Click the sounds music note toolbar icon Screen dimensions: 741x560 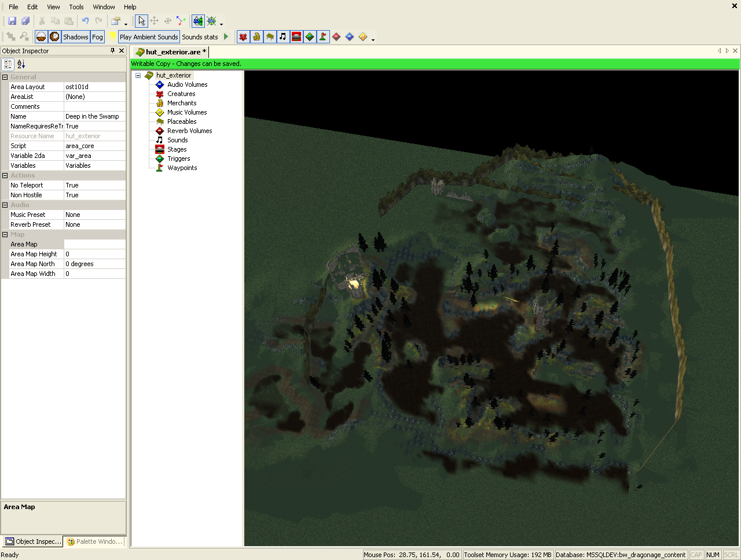[283, 37]
